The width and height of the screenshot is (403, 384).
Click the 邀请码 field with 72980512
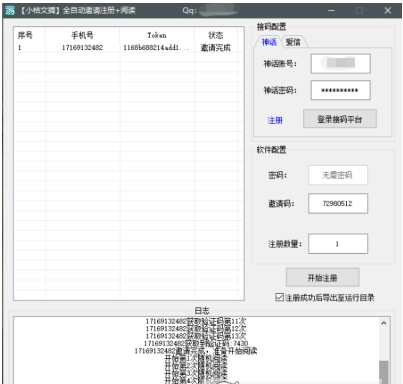(x=338, y=203)
